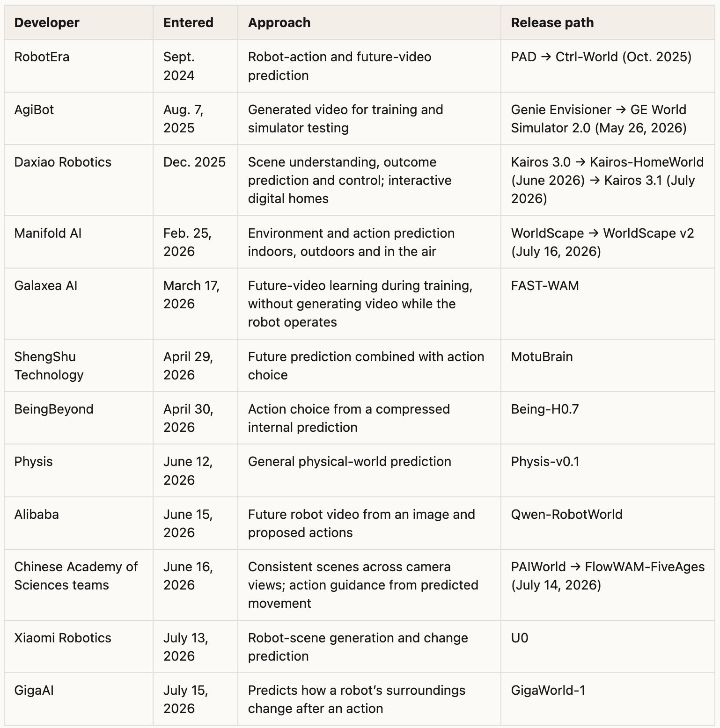Viewport: 720px width, 728px height.
Task: Select the AgiBot developer cell
Action: tap(78, 118)
